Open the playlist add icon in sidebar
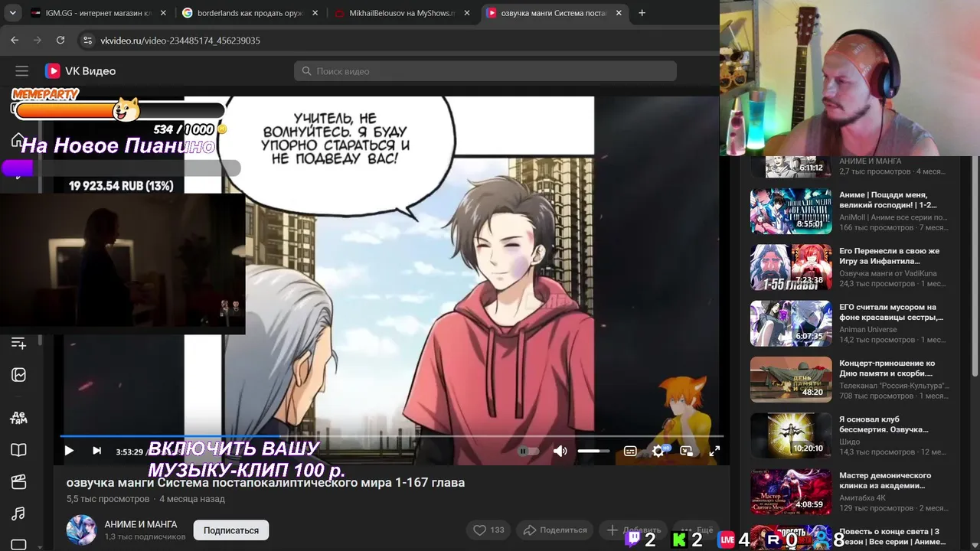The height and width of the screenshot is (551, 980). pos(19,344)
